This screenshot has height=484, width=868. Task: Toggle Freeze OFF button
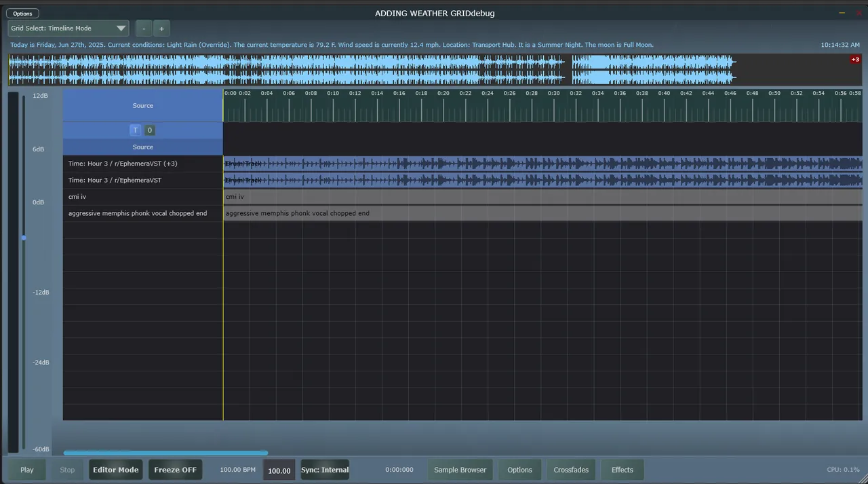tap(175, 470)
